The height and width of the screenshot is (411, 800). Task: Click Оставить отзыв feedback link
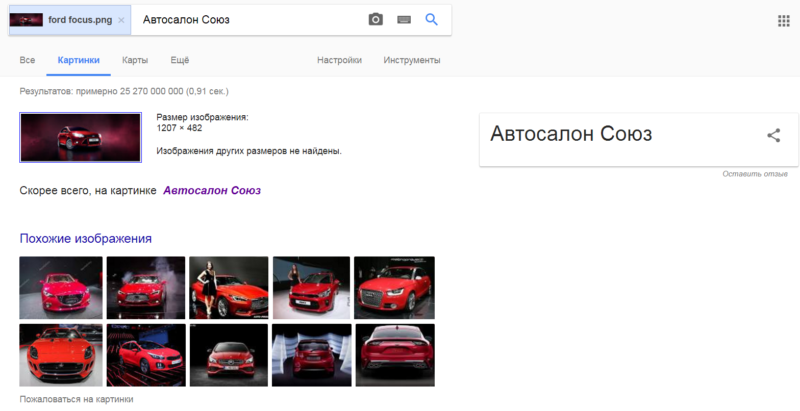(755, 174)
